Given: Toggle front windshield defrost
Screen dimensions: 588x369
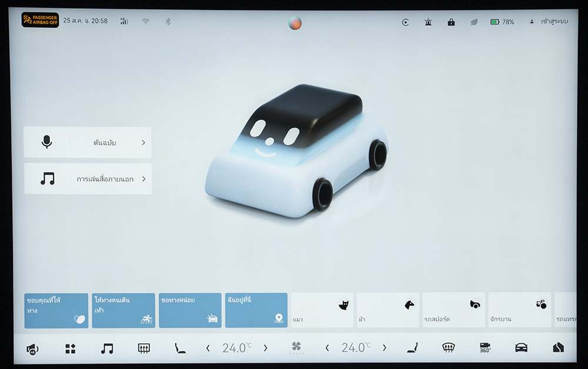Looking at the screenshot, I should [x=448, y=348].
